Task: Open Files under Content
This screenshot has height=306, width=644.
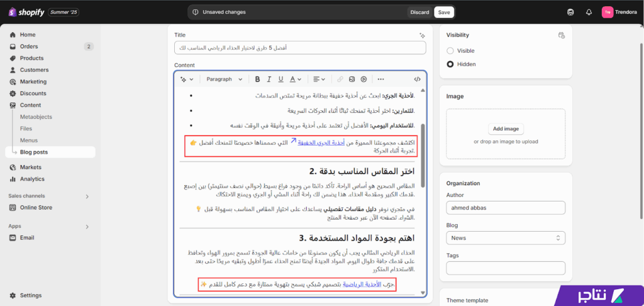Action: coord(26,128)
